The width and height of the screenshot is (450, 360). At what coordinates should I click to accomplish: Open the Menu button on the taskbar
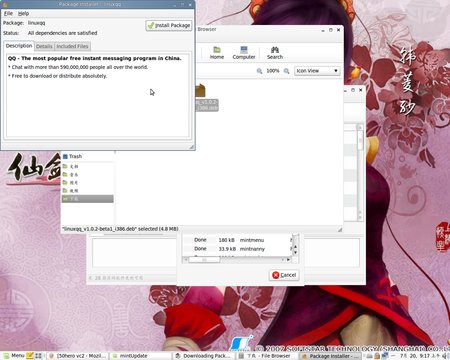click(x=14, y=356)
